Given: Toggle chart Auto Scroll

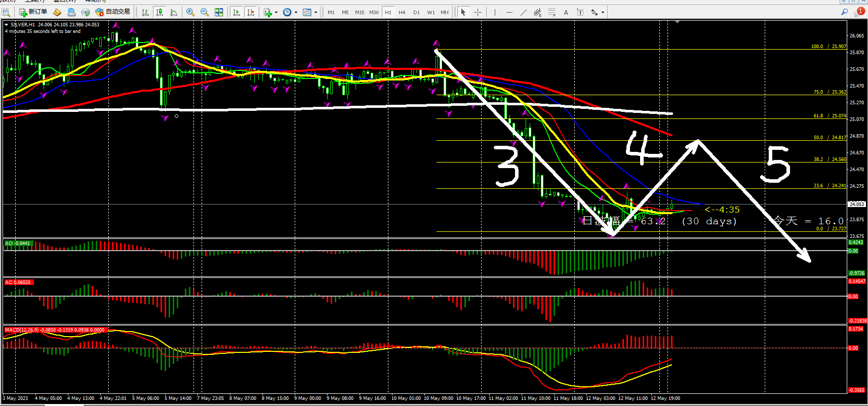Looking at the screenshot, I should coord(236,12).
